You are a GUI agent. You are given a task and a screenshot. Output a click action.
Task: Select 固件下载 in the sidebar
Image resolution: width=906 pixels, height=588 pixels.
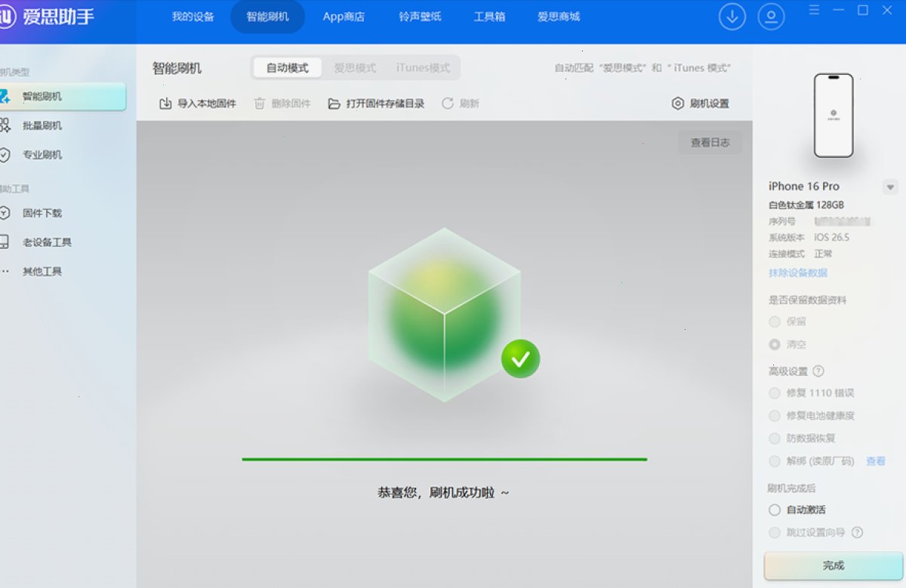coord(42,213)
